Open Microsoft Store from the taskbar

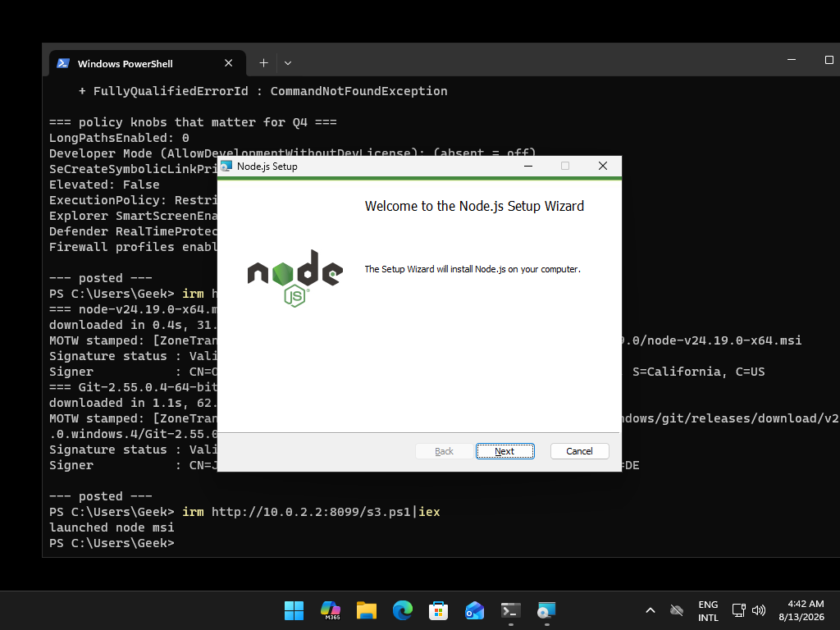coord(438,610)
